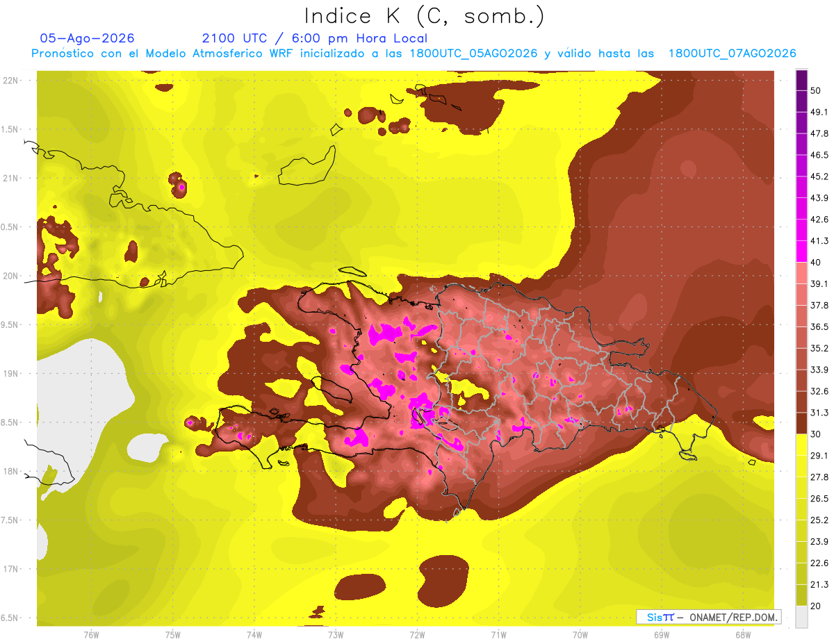
Task: Pick the longitude axis label "73W"
Action: point(336,634)
